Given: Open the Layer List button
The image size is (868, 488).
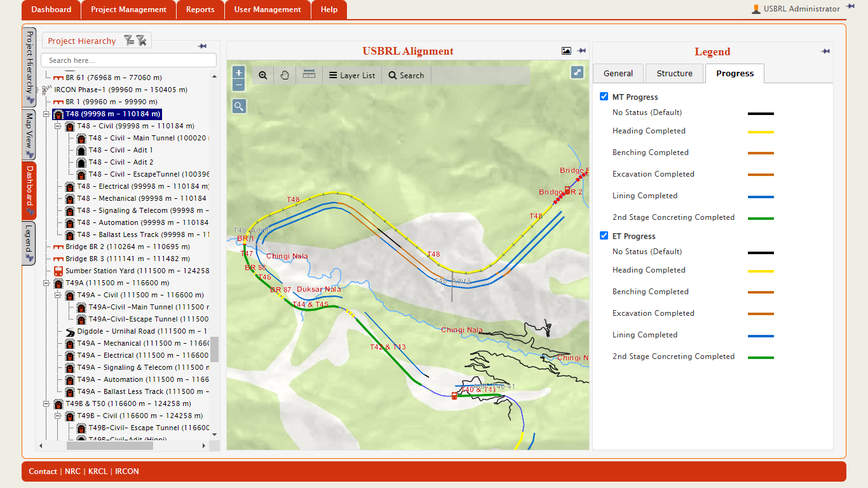Looking at the screenshot, I should (x=352, y=75).
